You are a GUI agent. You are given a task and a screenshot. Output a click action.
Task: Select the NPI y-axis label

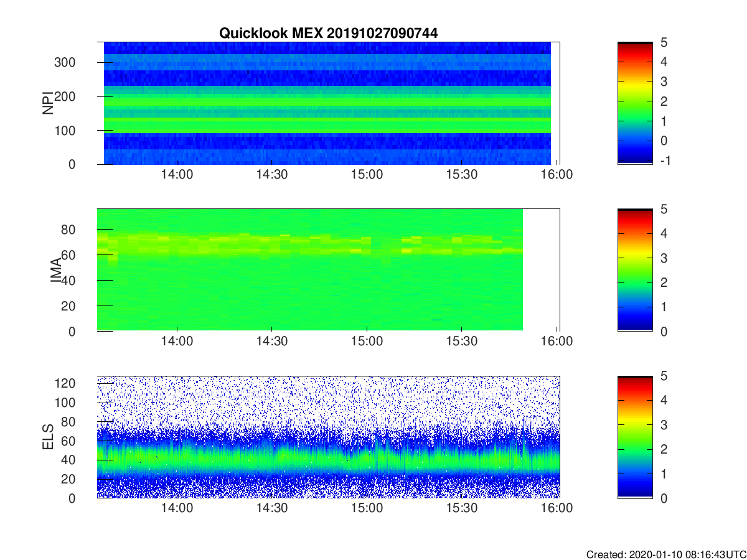(47, 103)
